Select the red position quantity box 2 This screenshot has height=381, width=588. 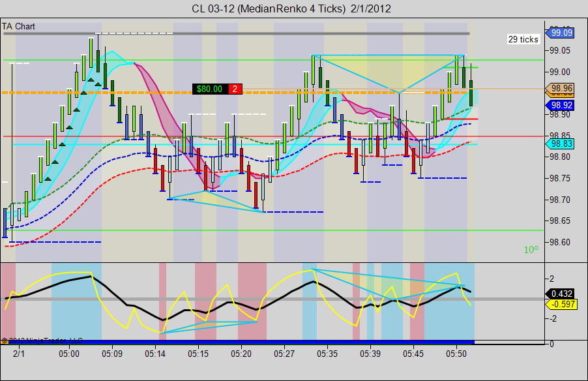[235, 89]
